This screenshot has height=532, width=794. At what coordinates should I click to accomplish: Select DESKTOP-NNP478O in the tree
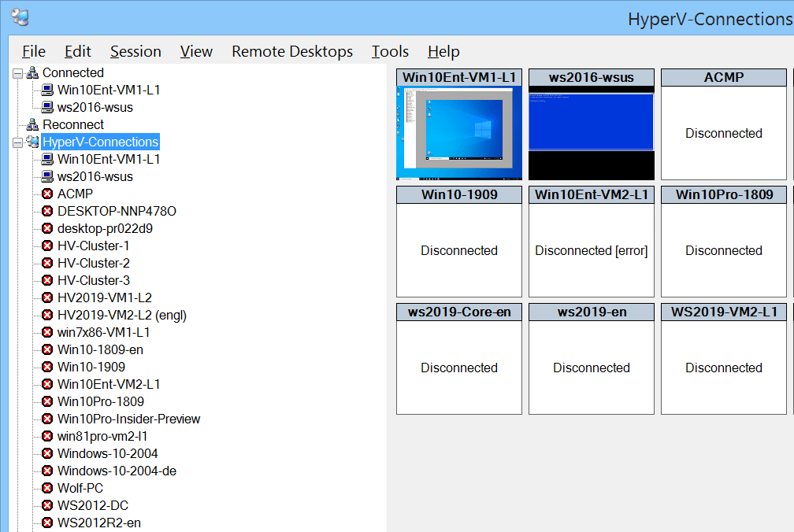click(x=117, y=211)
